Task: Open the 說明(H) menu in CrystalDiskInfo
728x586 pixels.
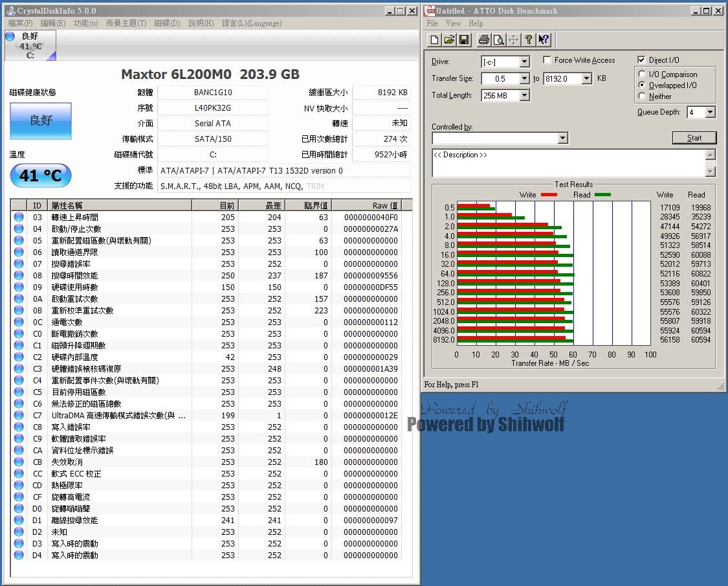Action: pyautogui.click(x=201, y=23)
